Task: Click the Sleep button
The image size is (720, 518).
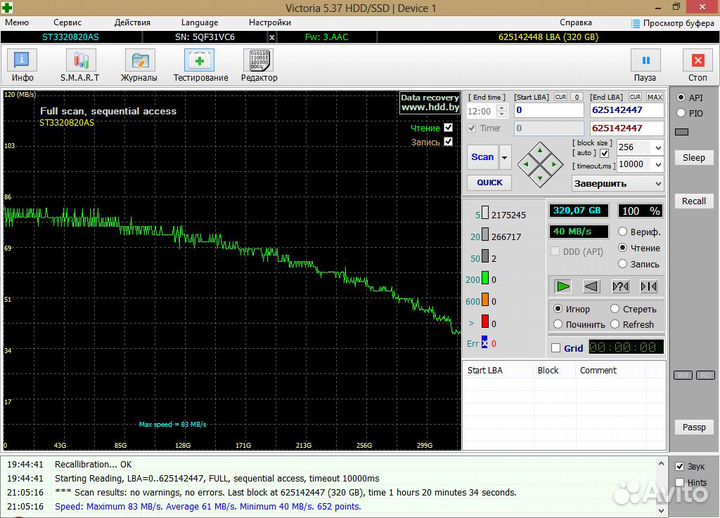Action: [x=693, y=157]
